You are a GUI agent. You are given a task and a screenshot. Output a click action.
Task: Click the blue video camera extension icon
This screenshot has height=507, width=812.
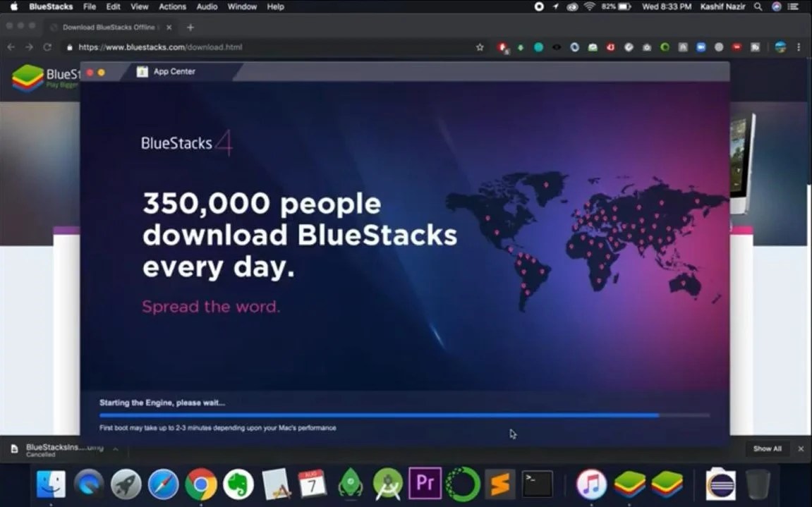(x=701, y=47)
